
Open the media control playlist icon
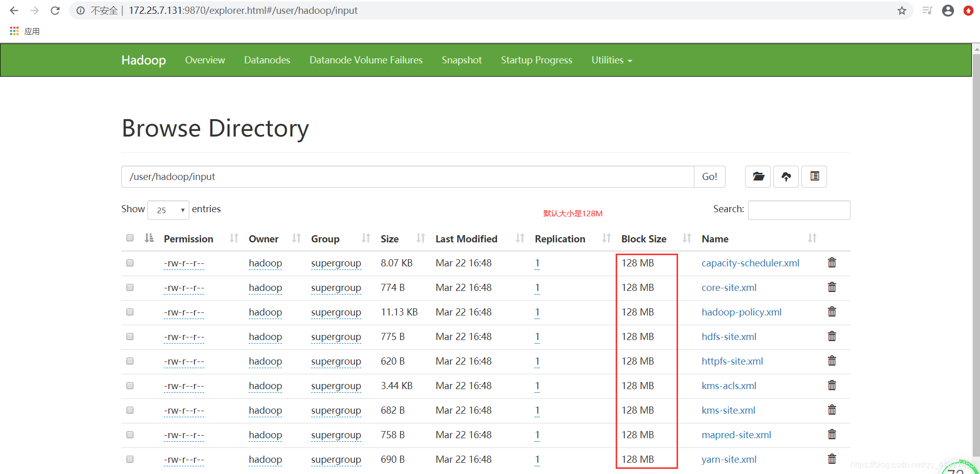pyautogui.click(x=927, y=10)
